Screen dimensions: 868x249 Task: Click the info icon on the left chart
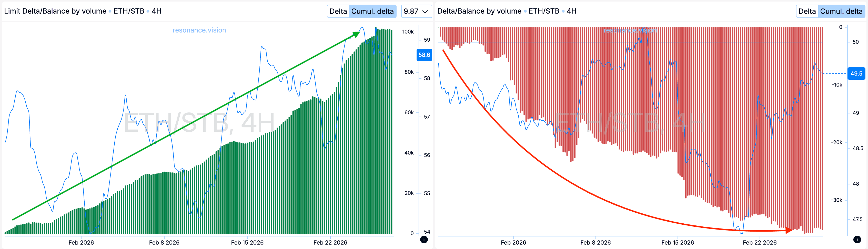pyautogui.click(x=424, y=240)
